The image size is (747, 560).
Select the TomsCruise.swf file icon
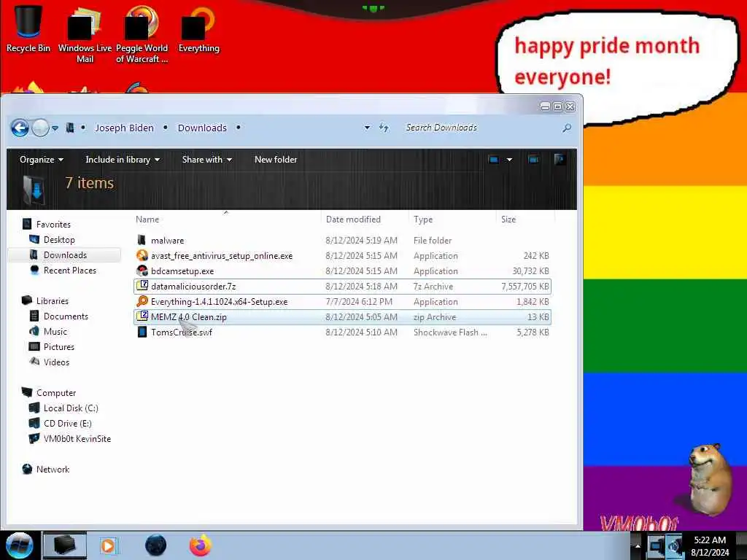point(142,332)
